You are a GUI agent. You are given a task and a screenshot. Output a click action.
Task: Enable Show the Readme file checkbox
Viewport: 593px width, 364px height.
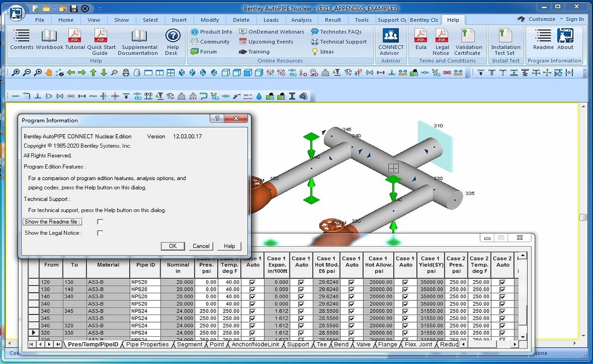click(x=100, y=222)
